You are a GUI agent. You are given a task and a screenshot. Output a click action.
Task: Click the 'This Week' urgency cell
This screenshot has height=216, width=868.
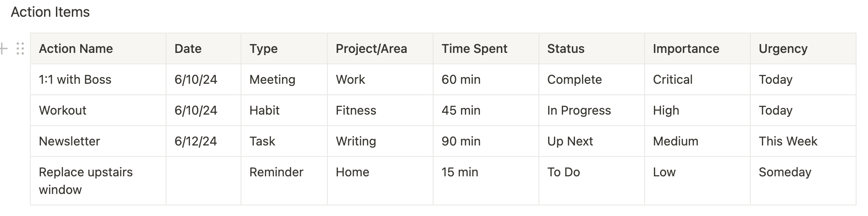[803, 141]
